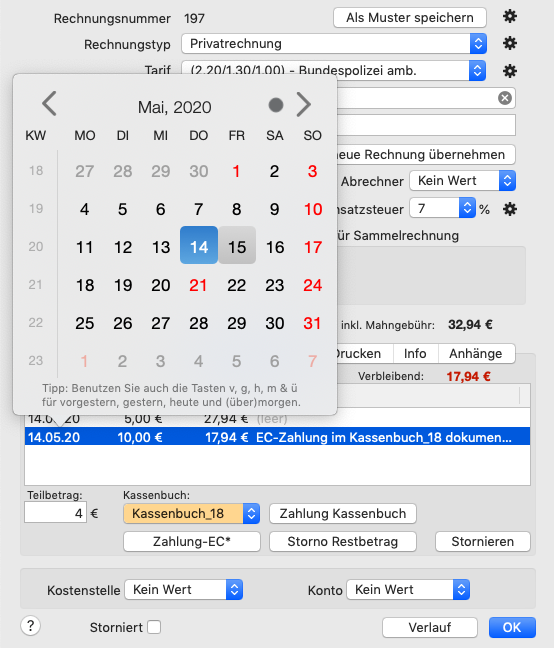The image size is (554, 648).
Task: Select May 22 in the calendar
Action: click(x=237, y=285)
